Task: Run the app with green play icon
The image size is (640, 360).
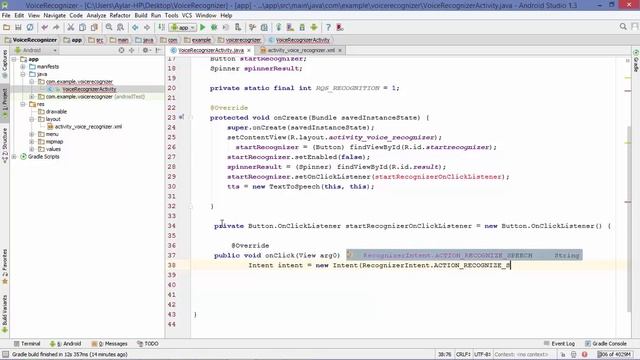Action: (202, 27)
